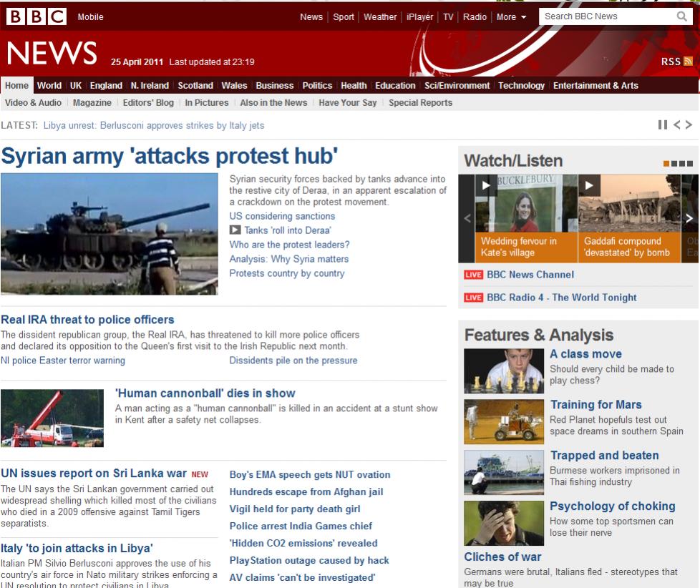Open Protests country by country link

coord(287,273)
